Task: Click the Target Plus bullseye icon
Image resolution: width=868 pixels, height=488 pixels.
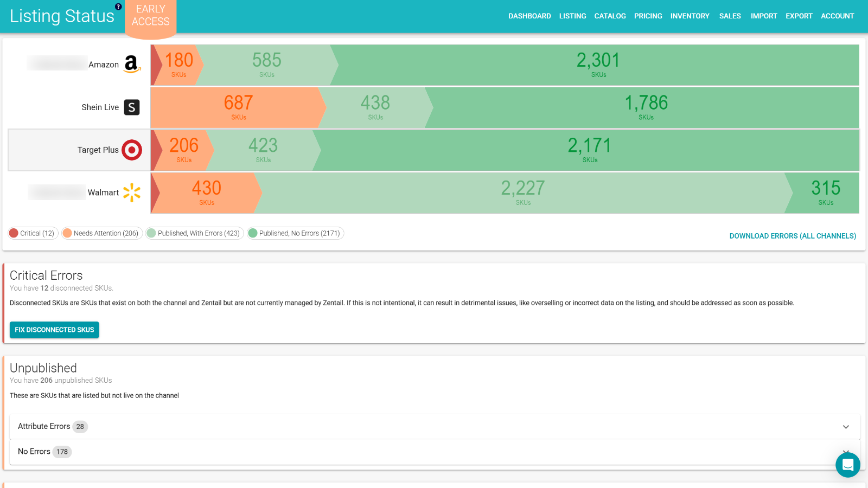Action: [132, 150]
